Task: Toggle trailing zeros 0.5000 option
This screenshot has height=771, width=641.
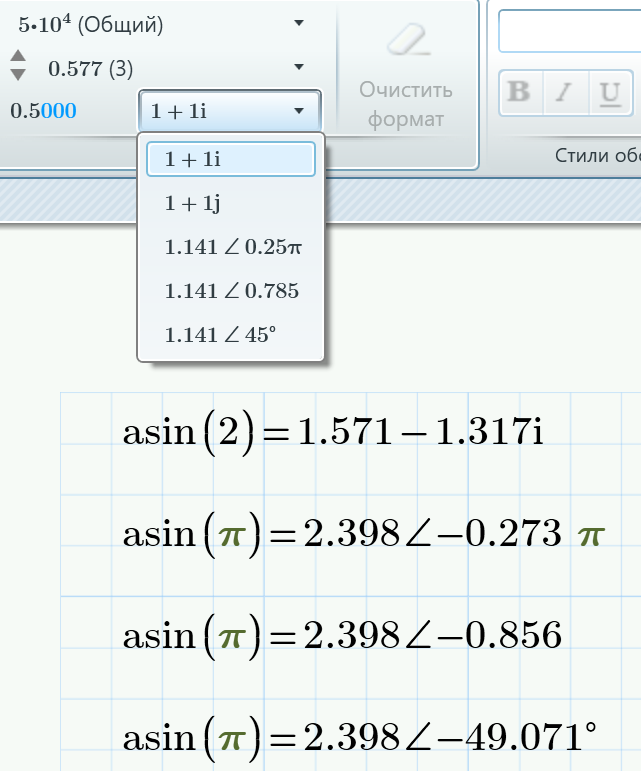Action: click(43, 111)
